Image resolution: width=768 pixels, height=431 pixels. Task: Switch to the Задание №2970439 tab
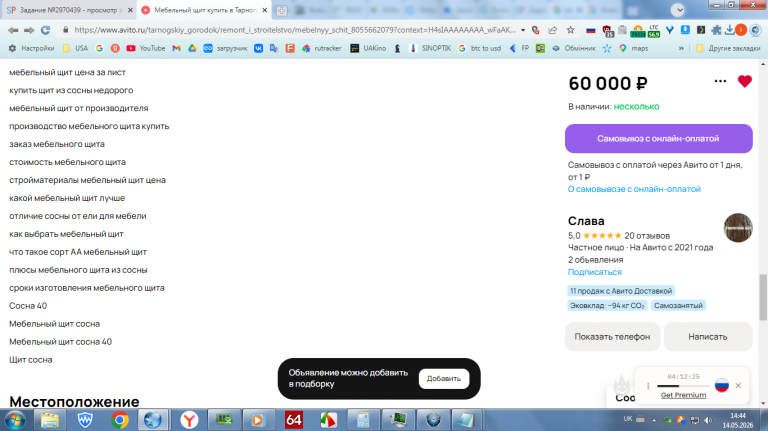point(68,10)
